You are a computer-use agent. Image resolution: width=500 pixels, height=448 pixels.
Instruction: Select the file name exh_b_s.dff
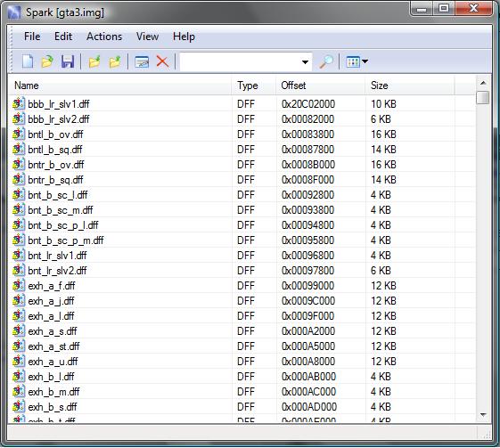pos(53,407)
